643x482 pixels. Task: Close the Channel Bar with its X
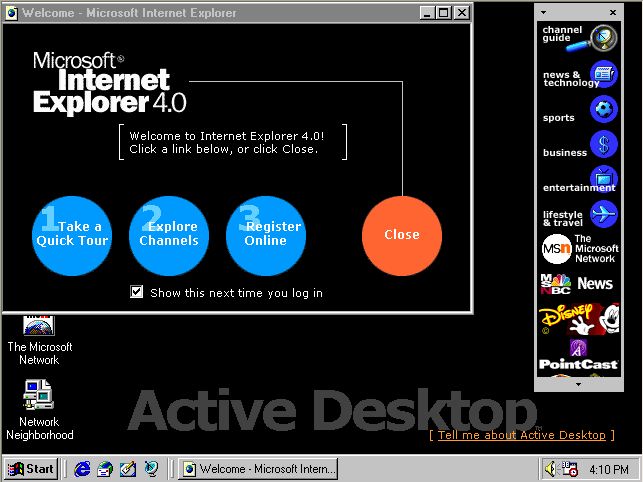tap(613, 12)
